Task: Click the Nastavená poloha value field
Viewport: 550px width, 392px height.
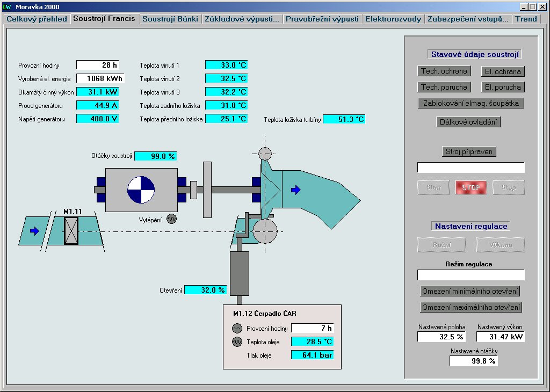Action: point(442,337)
